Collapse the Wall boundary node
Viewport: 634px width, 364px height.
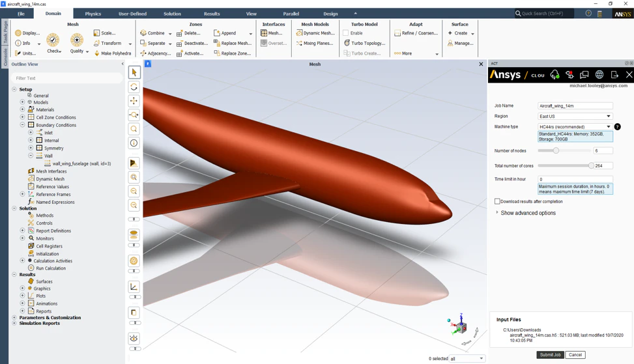pos(31,156)
